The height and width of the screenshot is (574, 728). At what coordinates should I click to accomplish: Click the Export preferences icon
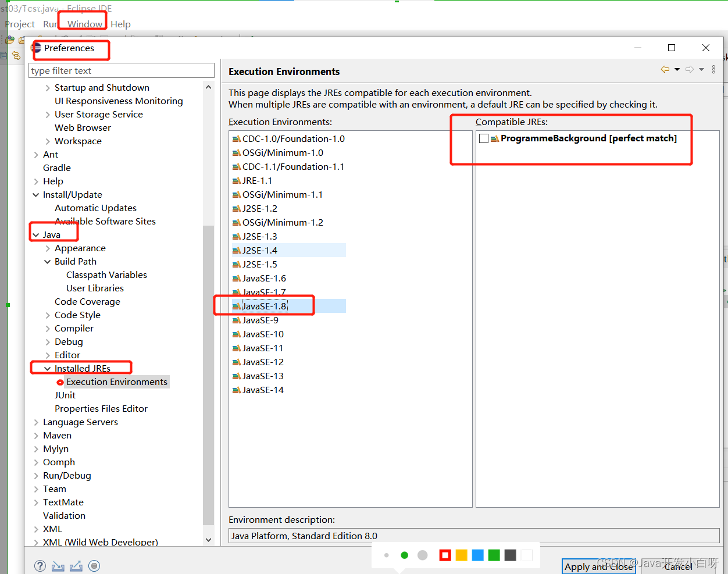(x=76, y=566)
